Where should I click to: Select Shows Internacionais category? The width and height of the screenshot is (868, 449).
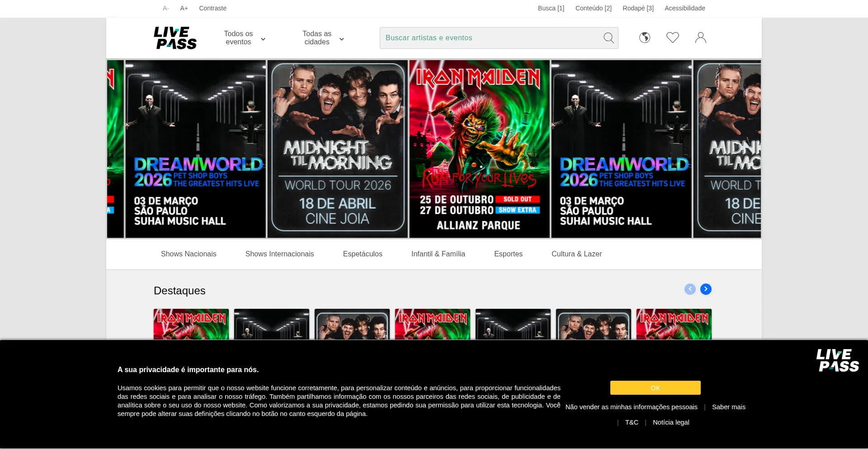point(279,254)
